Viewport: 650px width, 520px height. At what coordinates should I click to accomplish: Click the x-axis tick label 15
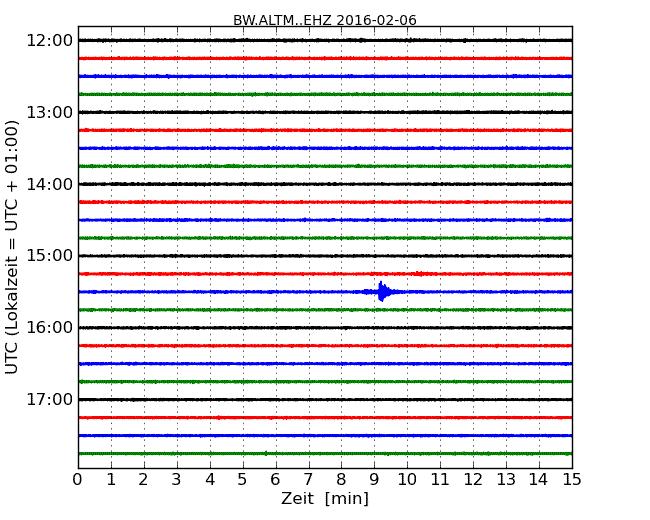pyautogui.click(x=572, y=480)
